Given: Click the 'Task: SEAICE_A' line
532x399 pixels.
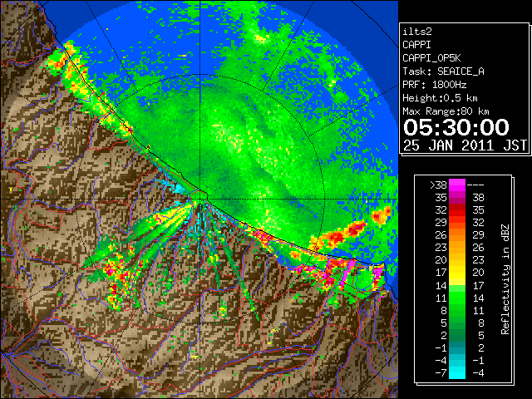Looking at the screenshot, I should 443,71.
